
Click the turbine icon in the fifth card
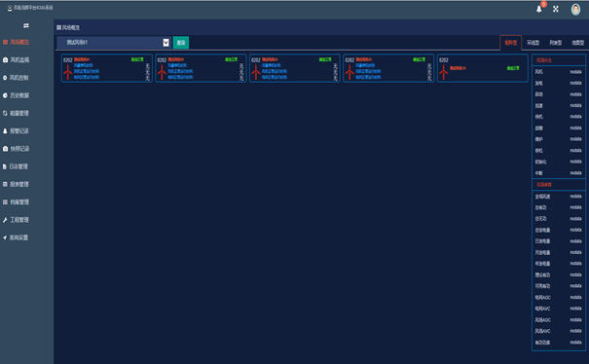[444, 72]
